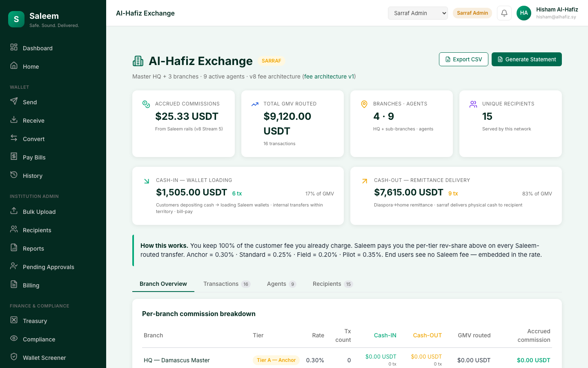This screenshot has width=588, height=368.
Task: Click the History clock icon
Action: click(14, 175)
